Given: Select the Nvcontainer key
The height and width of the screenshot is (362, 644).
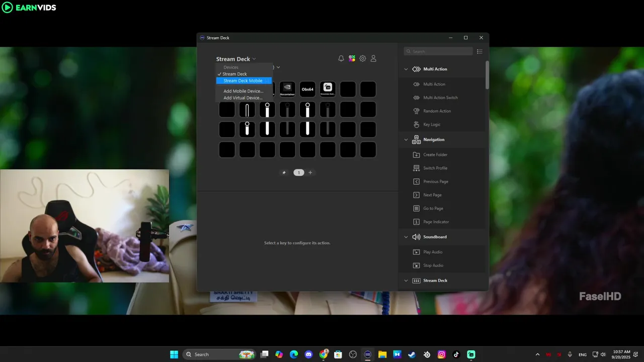Looking at the screenshot, I should (x=287, y=89).
